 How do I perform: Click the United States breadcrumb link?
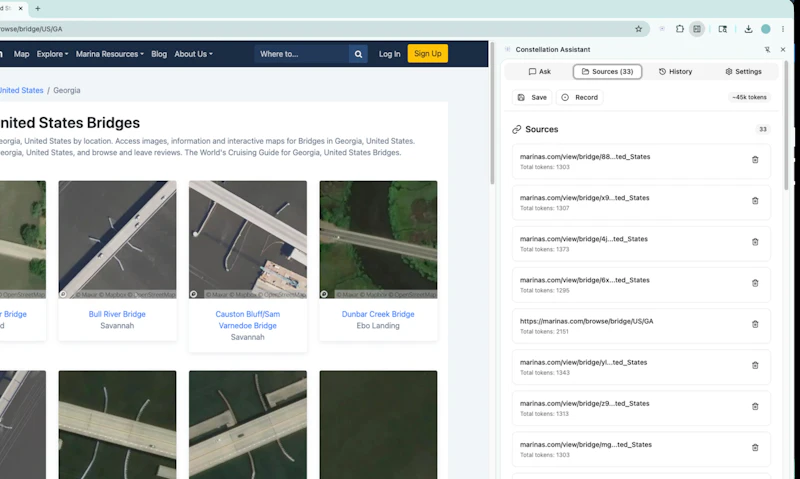click(x=21, y=90)
